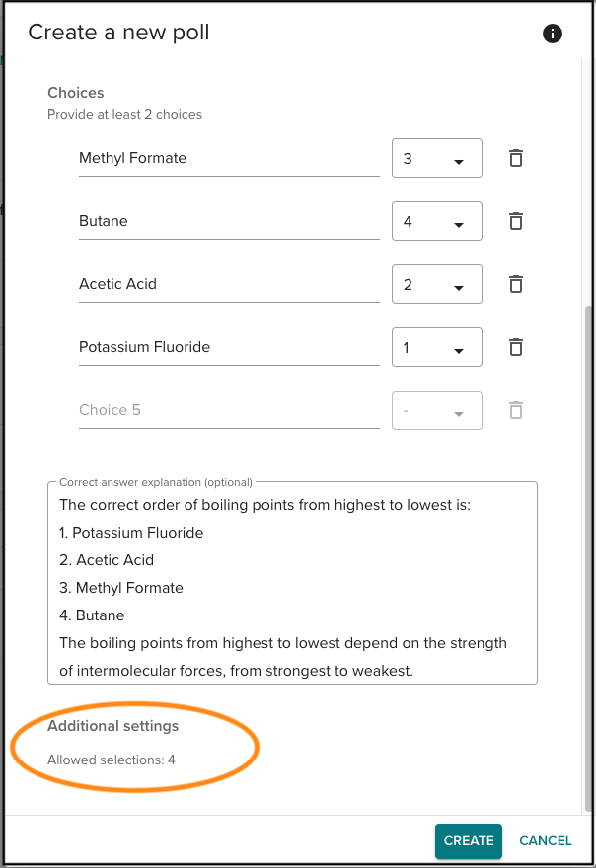Viewport: 596px width, 868px height.
Task: Click the info icon in the top corner
Action: coord(552,34)
